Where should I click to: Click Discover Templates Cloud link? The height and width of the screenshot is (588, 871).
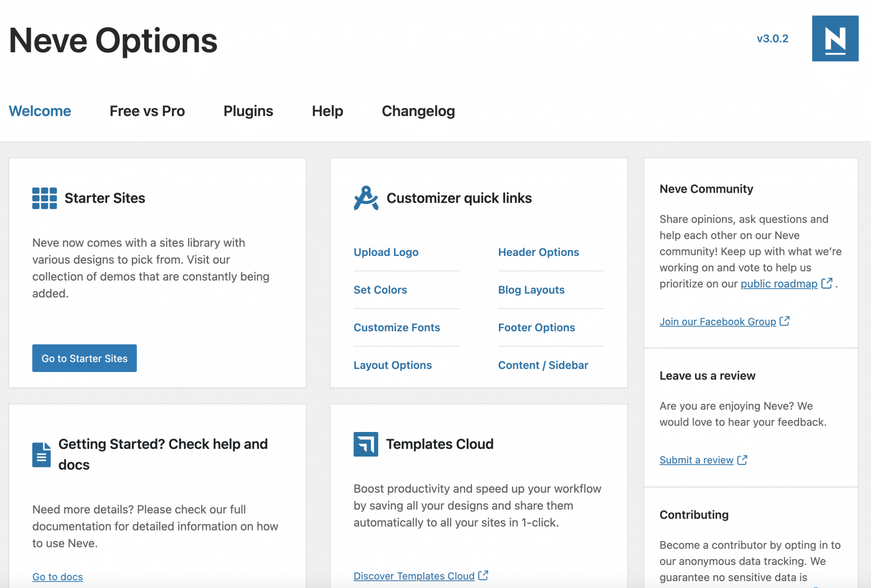click(x=414, y=576)
